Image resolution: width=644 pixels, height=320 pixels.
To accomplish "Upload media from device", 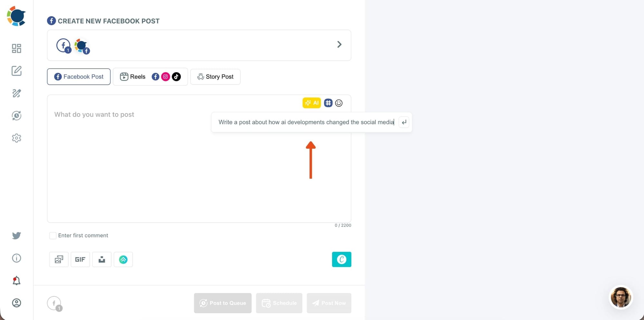I will click(x=102, y=259).
